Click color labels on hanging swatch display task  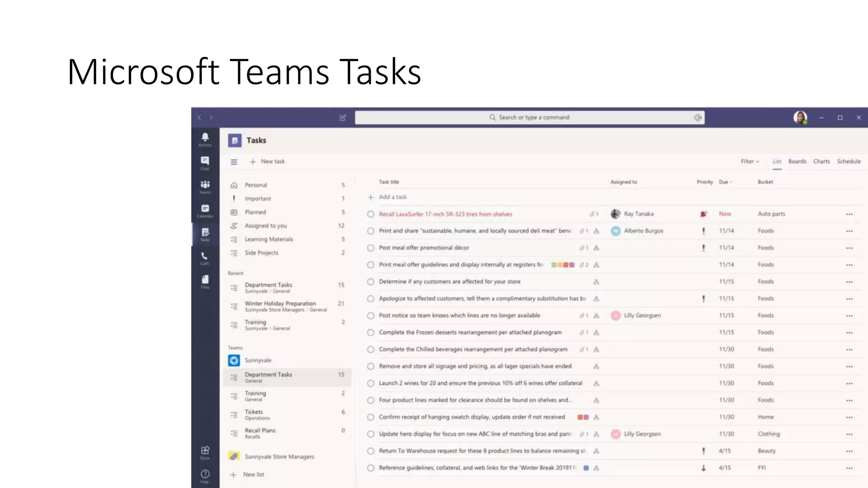point(583,418)
